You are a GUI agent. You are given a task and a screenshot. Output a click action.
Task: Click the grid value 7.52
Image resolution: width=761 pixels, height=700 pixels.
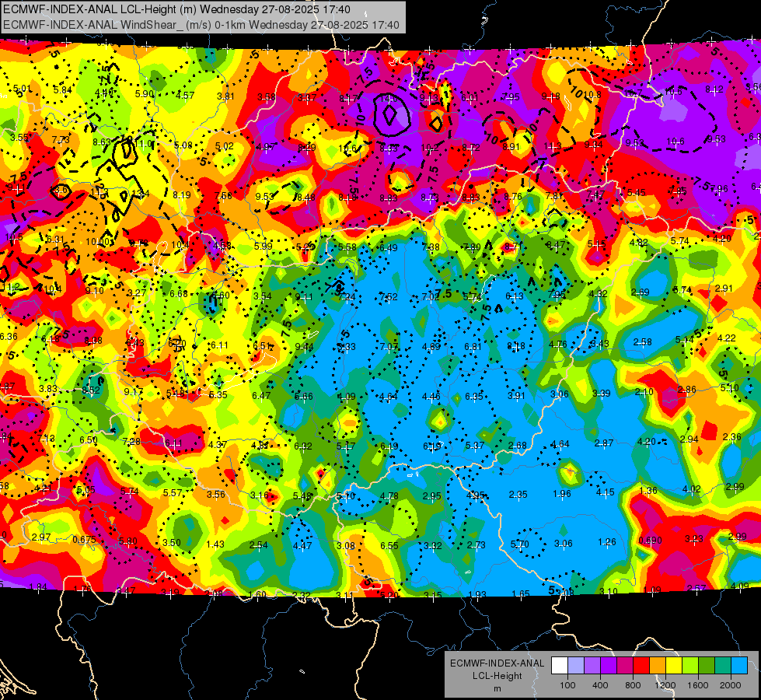click(x=389, y=297)
